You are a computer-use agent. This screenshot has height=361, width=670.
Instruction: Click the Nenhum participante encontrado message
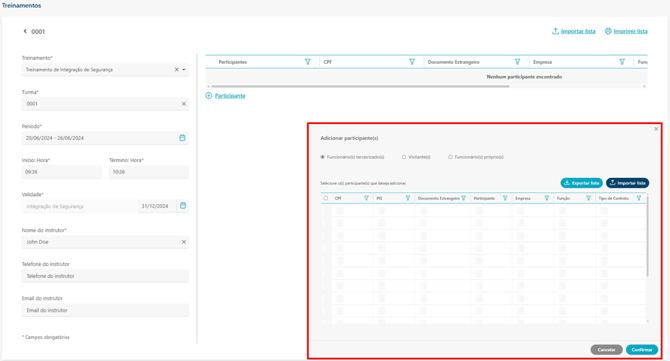(524, 77)
